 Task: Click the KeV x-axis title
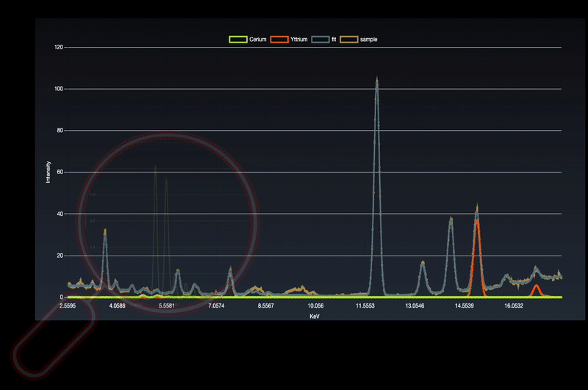pos(315,317)
